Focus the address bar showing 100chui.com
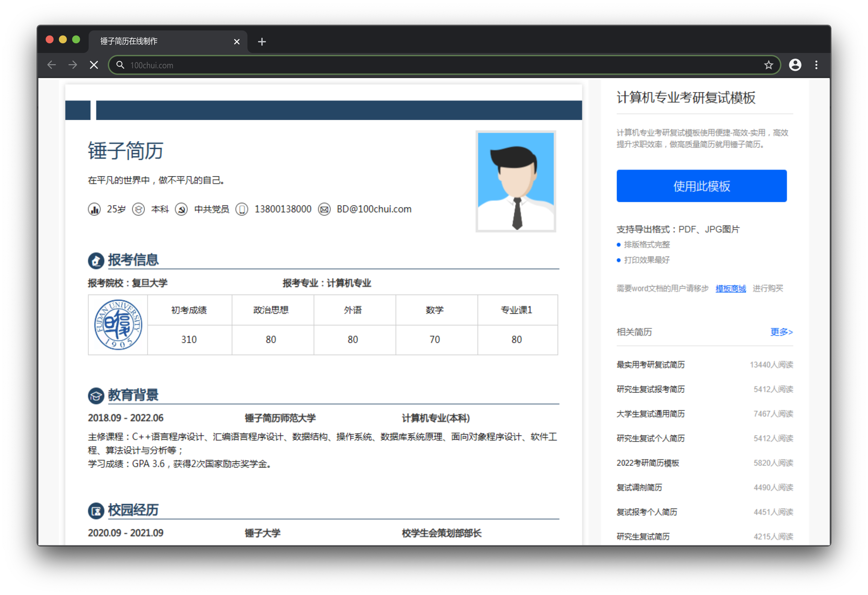 click(445, 65)
